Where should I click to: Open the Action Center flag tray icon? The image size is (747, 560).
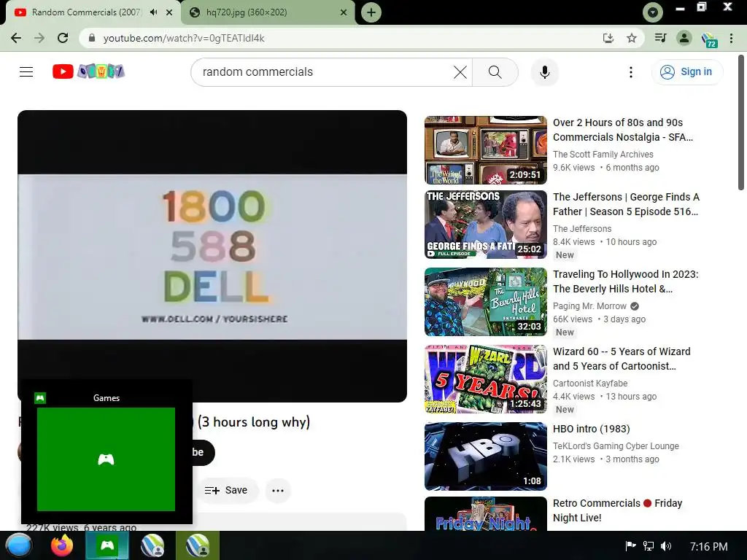[x=631, y=545]
